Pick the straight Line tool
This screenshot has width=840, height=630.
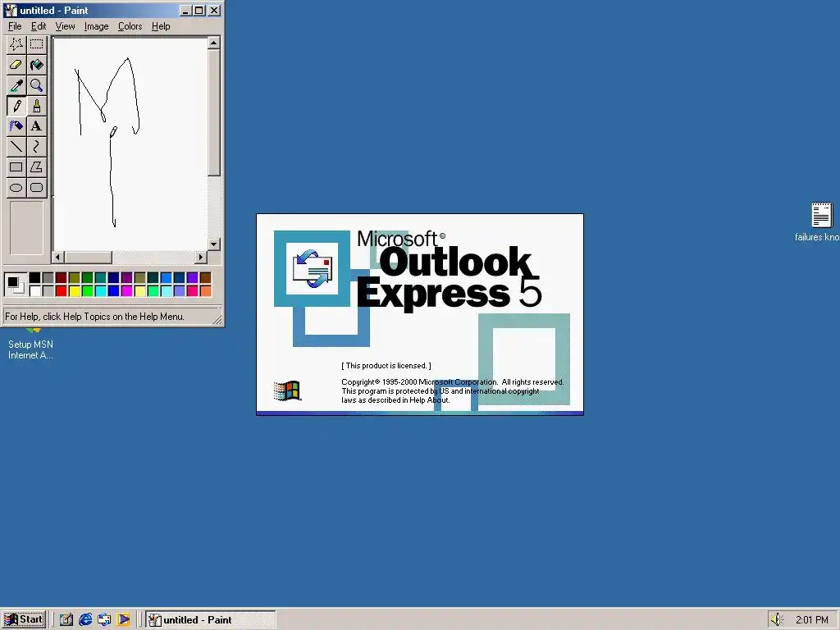point(16,146)
